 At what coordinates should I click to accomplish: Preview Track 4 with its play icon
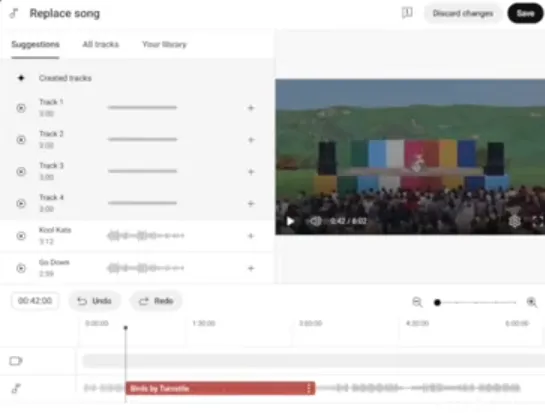click(21, 203)
